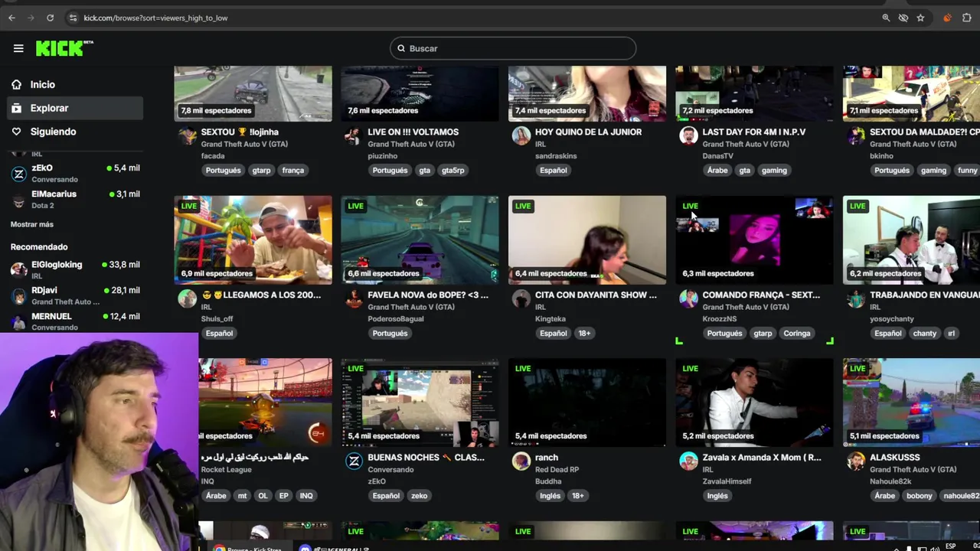Click SEXTOU !lojinha stream title

[x=240, y=132]
